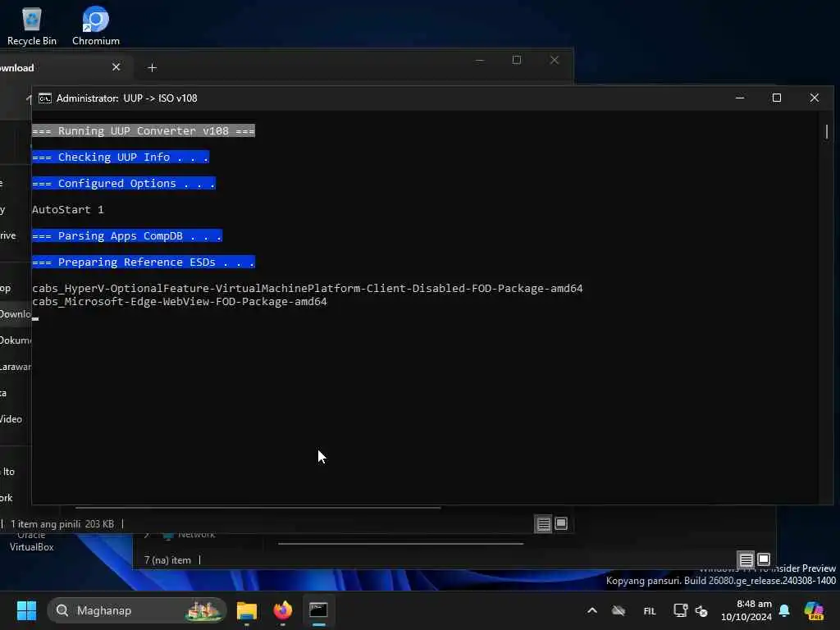The height and width of the screenshot is (630, 840).
Task: Switch front Explorer to details view
Action: 543,523
